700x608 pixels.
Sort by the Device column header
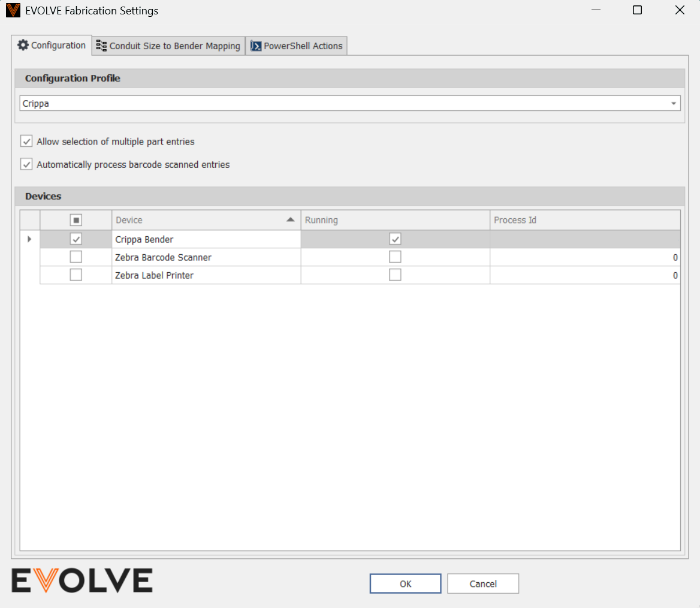click(x=206, y=220)
